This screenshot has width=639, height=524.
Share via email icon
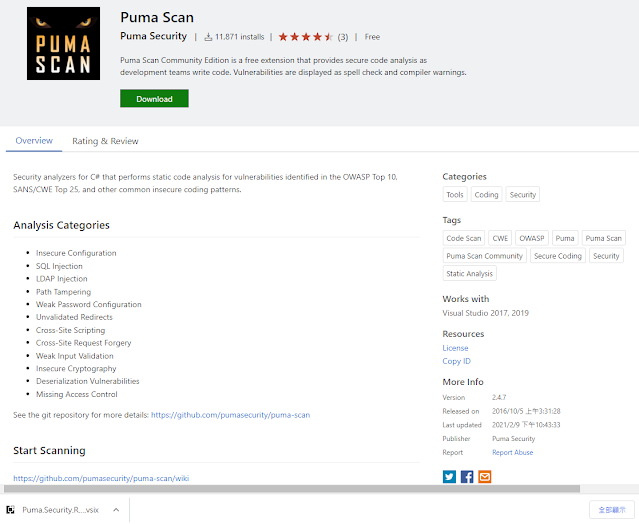click(485, 476)
